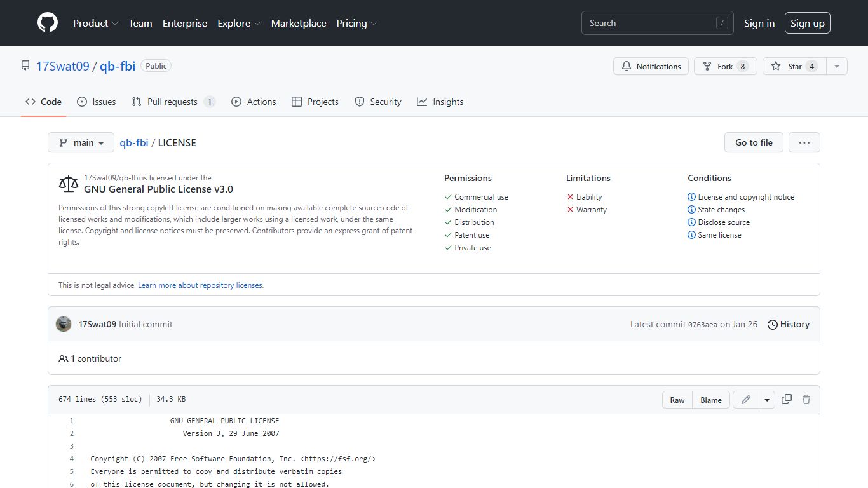868x488 pixels.
Task: Click the '1 contributor' text
Action: click(96, 359)
